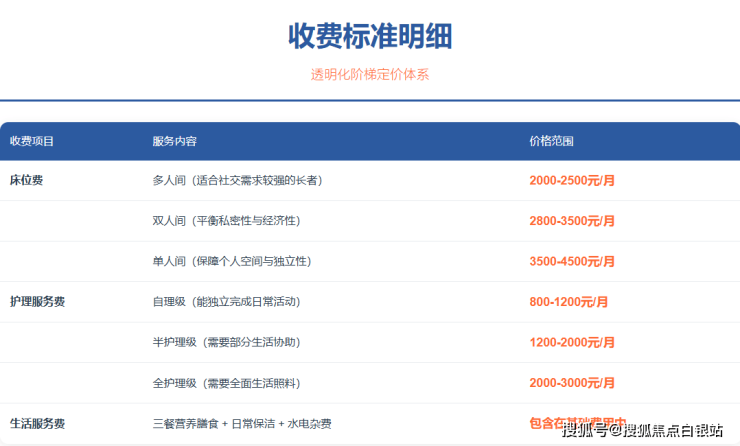Select the 单人间 service description
This screenshot has width=740, height=446.
[231, 261]
